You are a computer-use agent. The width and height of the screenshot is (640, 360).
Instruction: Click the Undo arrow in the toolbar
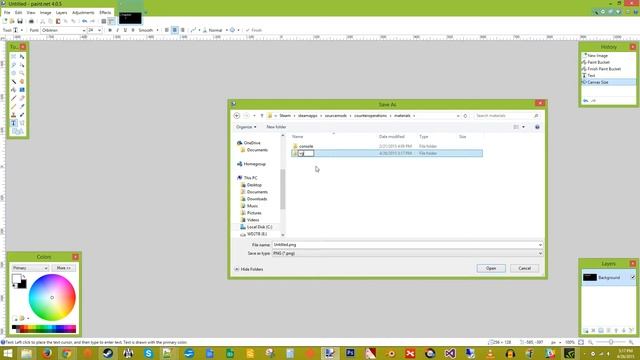84,21
